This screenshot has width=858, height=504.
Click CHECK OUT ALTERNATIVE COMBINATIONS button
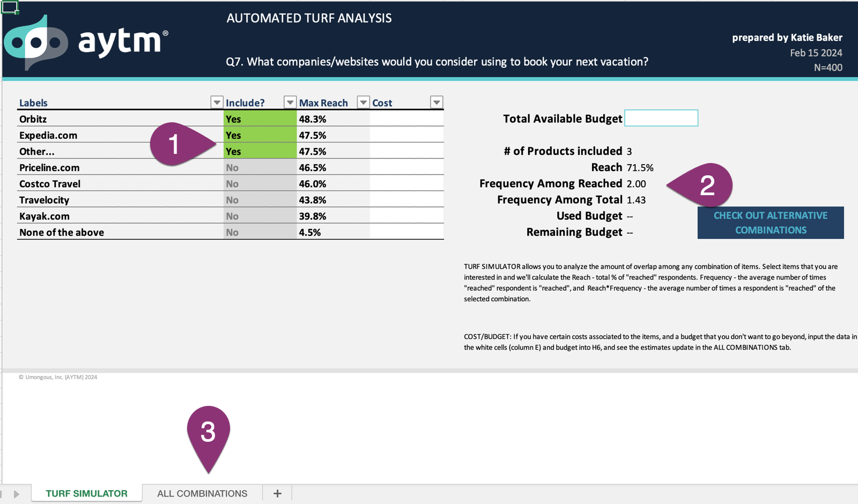tap(771, 223)
